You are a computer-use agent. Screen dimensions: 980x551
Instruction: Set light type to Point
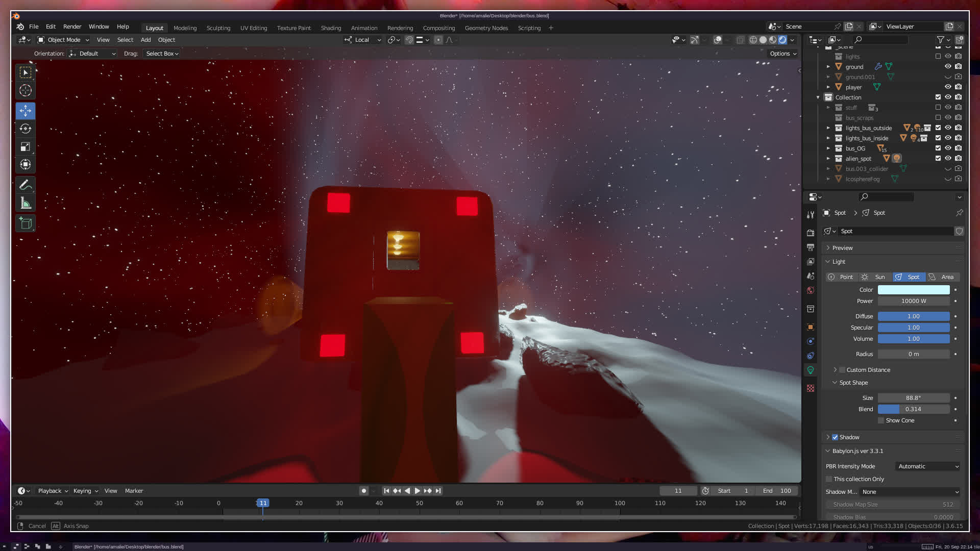[841, 277]
